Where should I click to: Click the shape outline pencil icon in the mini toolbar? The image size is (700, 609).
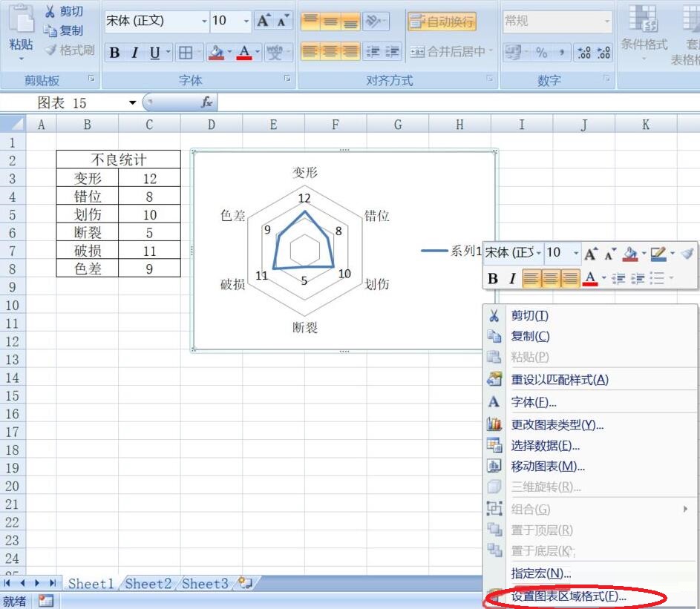(658, 254)
